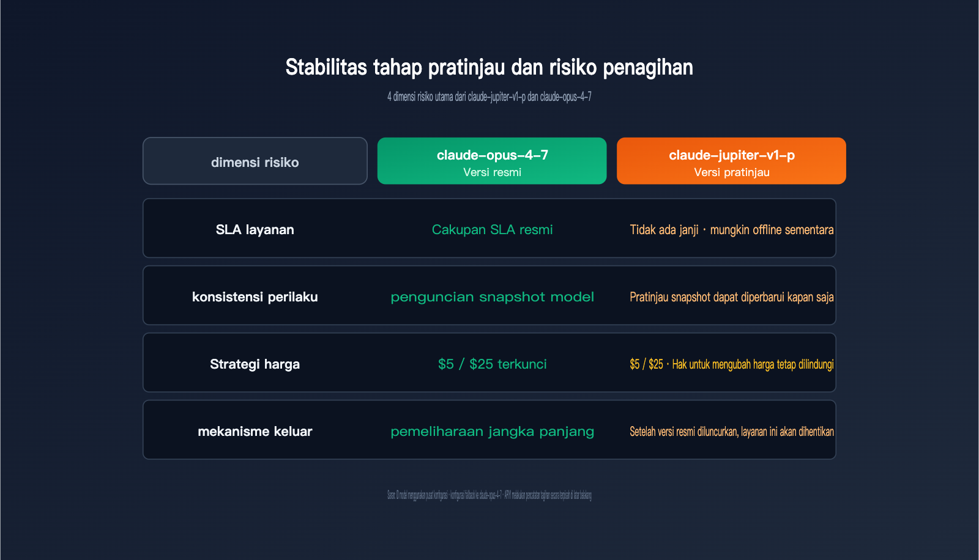Click the subtitle '4 dimensi risiko utama'
This screenshot has height=560, width=979.
(420, 97)
